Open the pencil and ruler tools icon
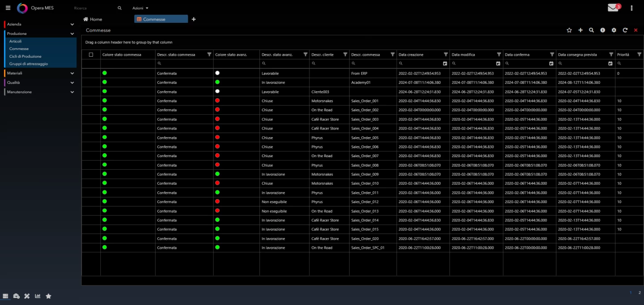This screenshot has height=305, width=644. [27, 296]
